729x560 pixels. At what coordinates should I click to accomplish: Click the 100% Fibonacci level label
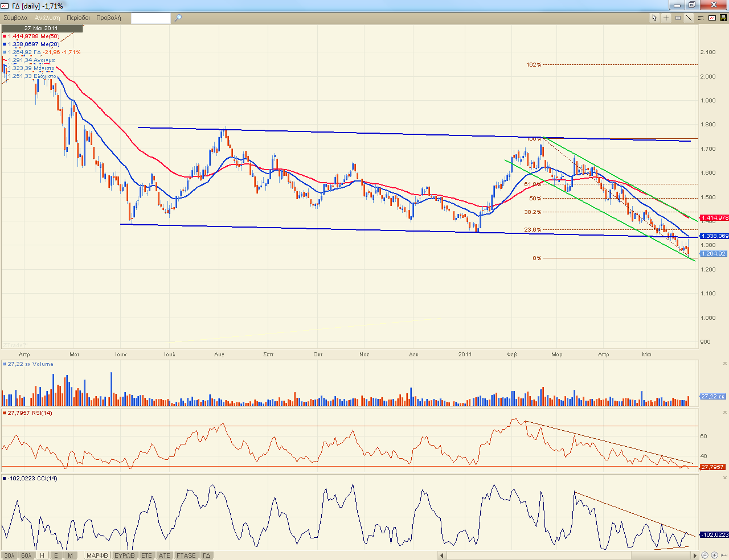pos(534,139)
